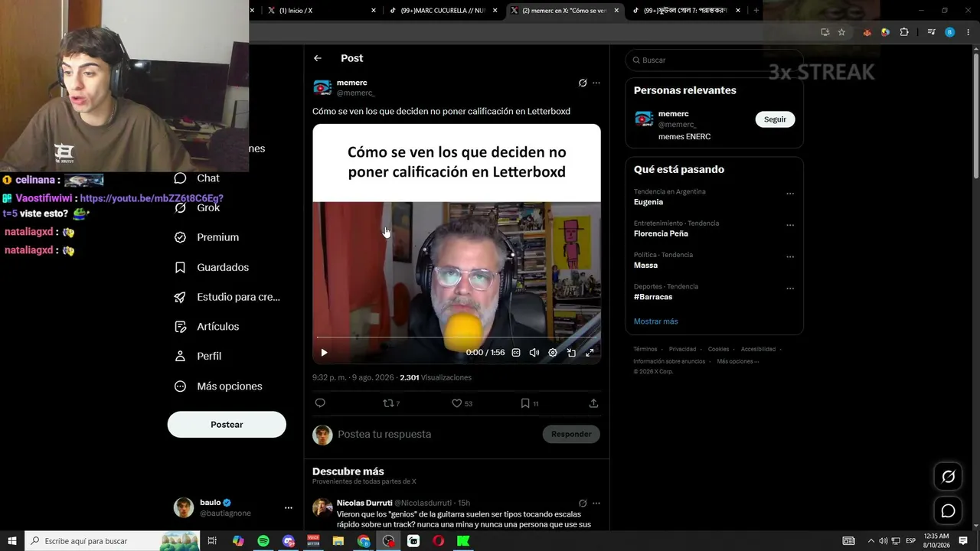Open the Windows Start menu
980x551 pixels.
(12, 541)
